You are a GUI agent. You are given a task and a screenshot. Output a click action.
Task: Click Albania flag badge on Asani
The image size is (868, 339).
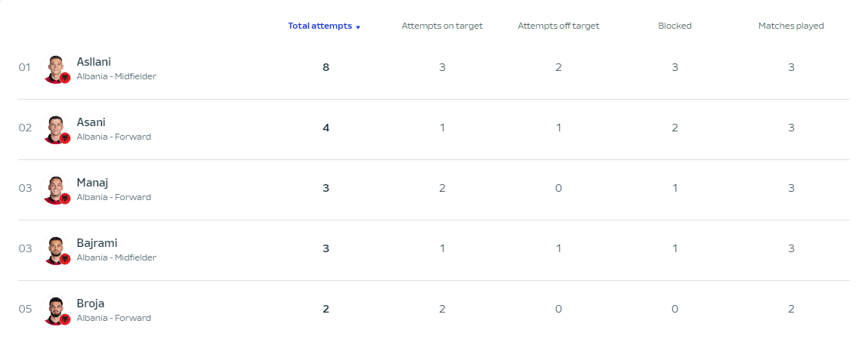coord(65,138)
